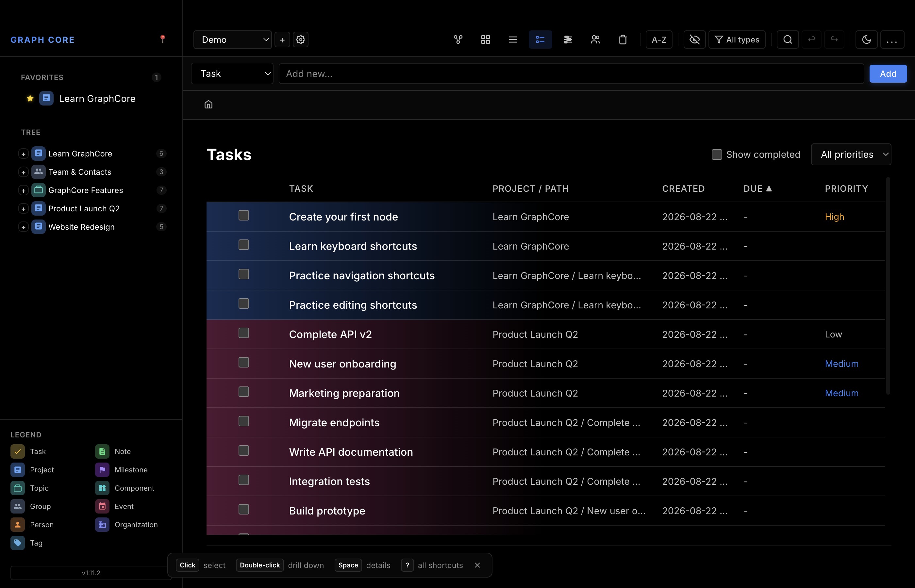The image size is (915, 588).
Task: Mark Marketing preparation as done
Action: click(x=244, y=392)
